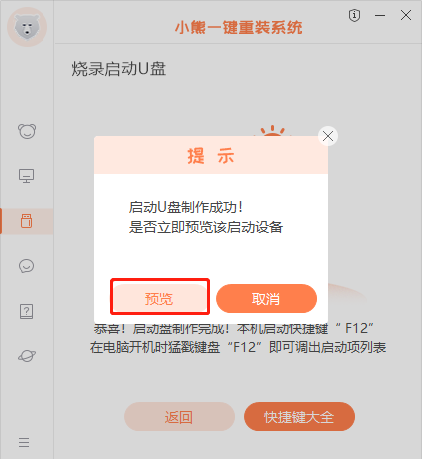
Task: Expand the hamburger menu at sidebar bottom
Action: [24, 442]
